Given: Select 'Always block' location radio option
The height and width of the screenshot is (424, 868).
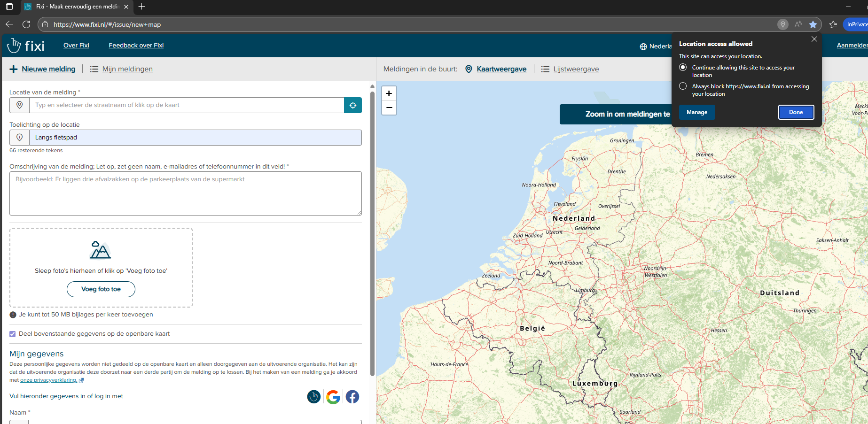Looking at the screenshot, I should click(683, 86).
